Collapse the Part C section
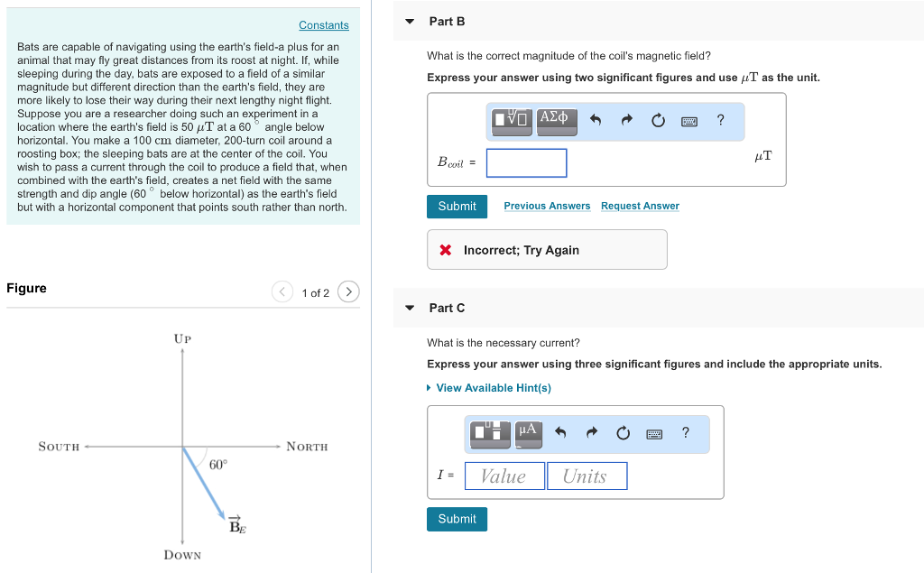 click(x=408, y=308)
